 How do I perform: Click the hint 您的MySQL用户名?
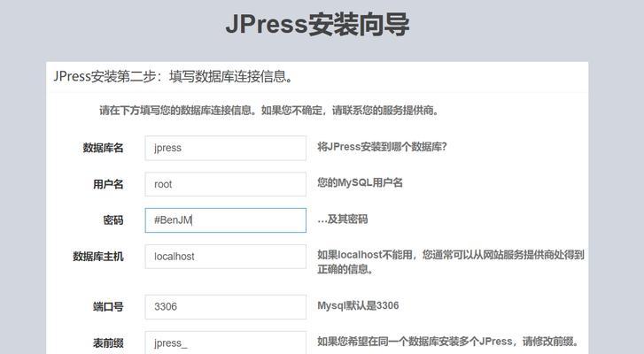360,182
